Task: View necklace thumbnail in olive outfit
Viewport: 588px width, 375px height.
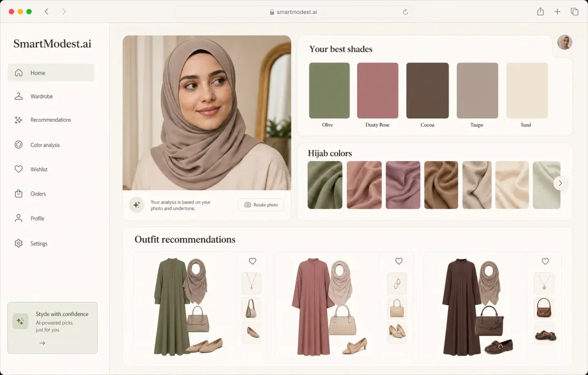Action: [252, 283]
